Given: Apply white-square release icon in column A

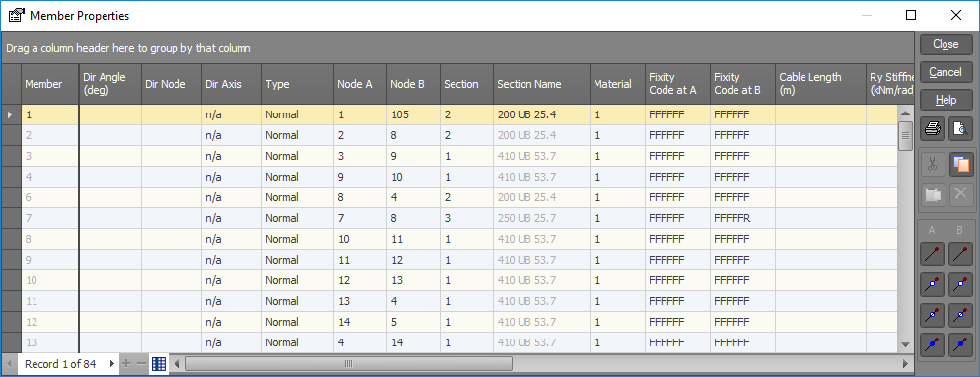Looking at the screenshot, I should tap(933, 284).
